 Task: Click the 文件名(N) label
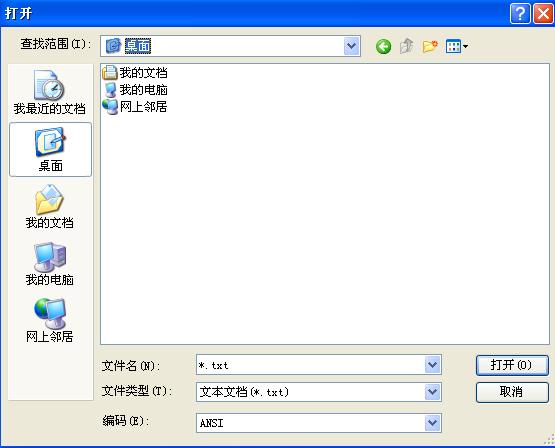(131, 366)
